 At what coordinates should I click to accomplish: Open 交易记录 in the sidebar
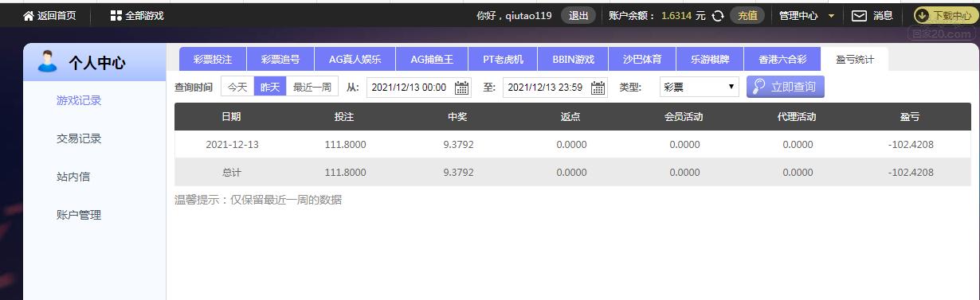click(x=79, y=138)
